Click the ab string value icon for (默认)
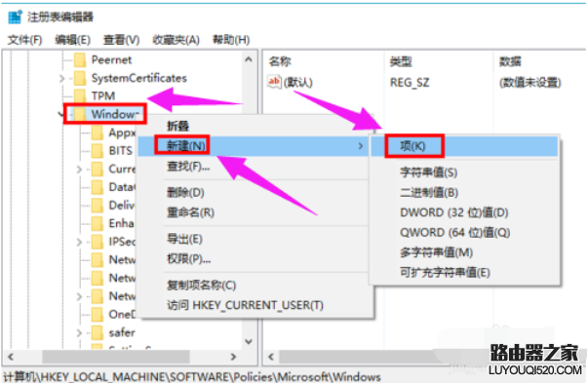This screenshot has height=383, width=588. point(274,81)
